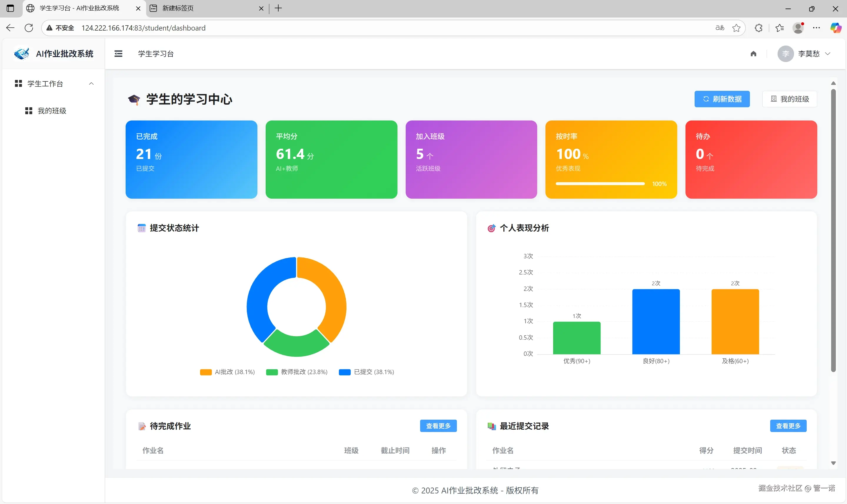Screen dimensions: 847x504
Task: Click the 刷新数据 button
Action: [x=722, y=99]
